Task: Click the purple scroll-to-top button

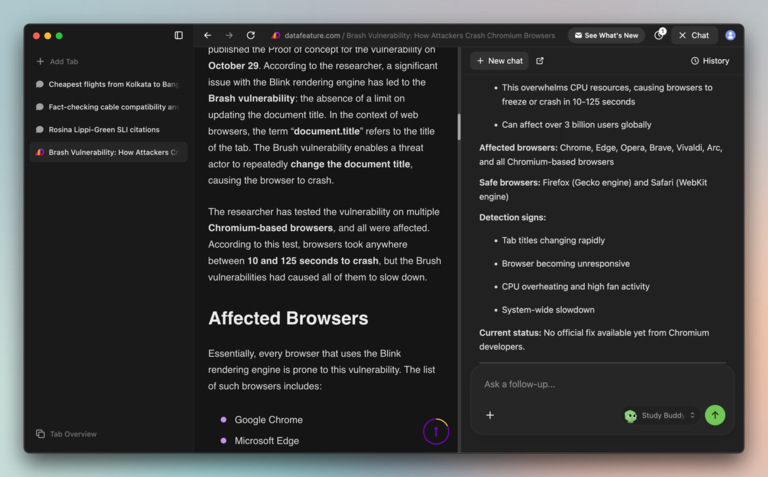Action: point(436,431)
